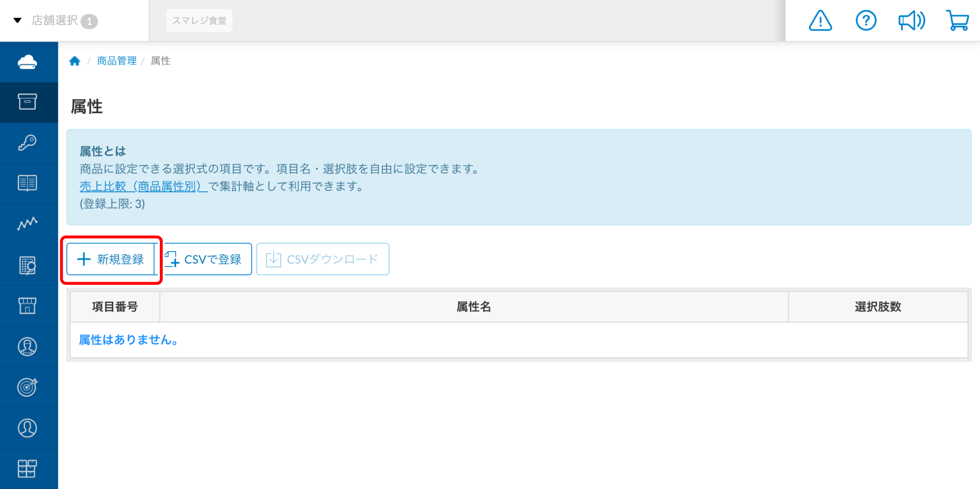The width and height of the screenshot is (980, 489).
Task: Open the shopping cart icon
Action: (958, 21)
